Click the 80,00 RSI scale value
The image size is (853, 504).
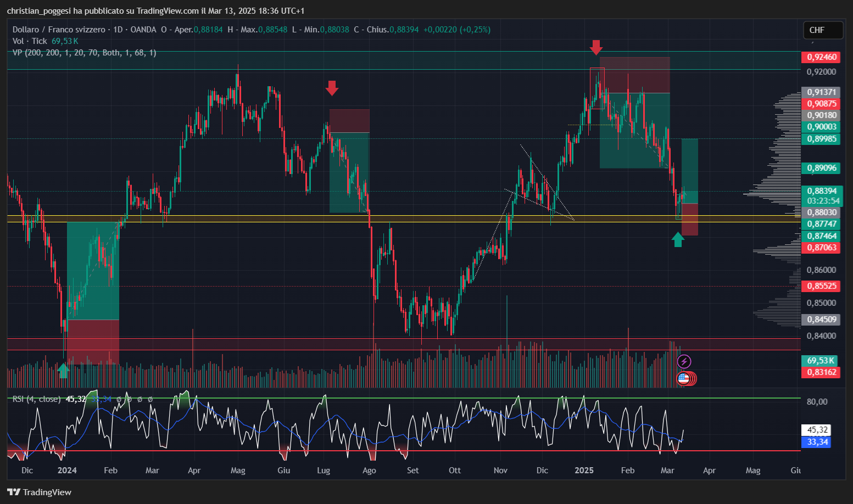tap(817, 401)
